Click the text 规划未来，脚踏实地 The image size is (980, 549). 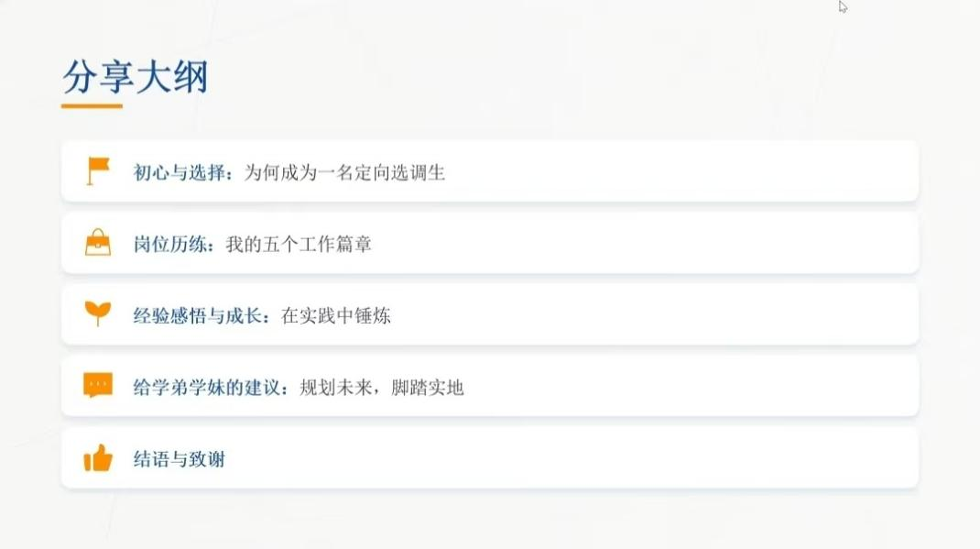pos(382,387)
